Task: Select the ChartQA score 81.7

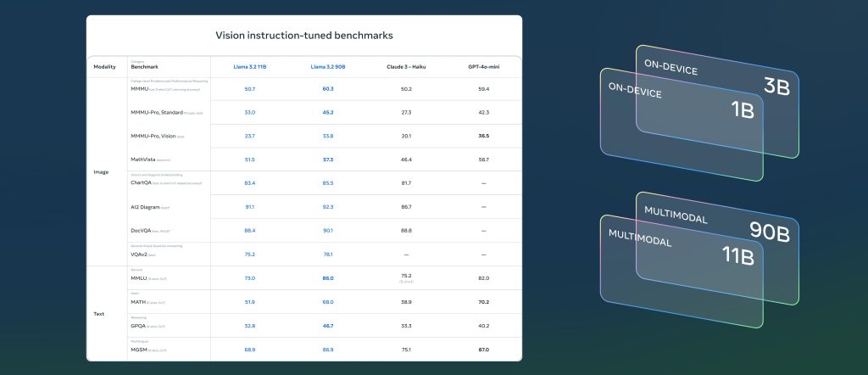Action: click(406, 182)
